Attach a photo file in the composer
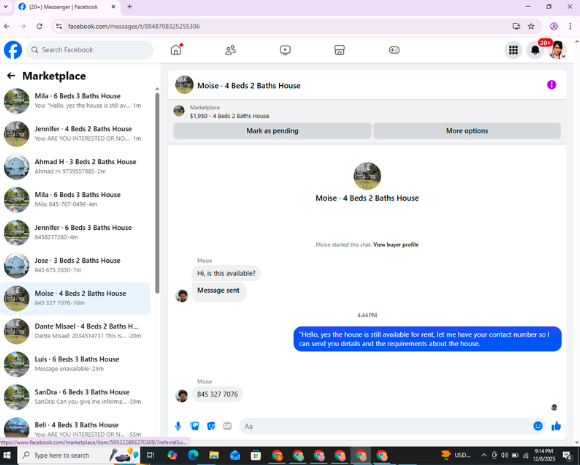580x465 pixels. pyautogui.click(x=195, y=426)
